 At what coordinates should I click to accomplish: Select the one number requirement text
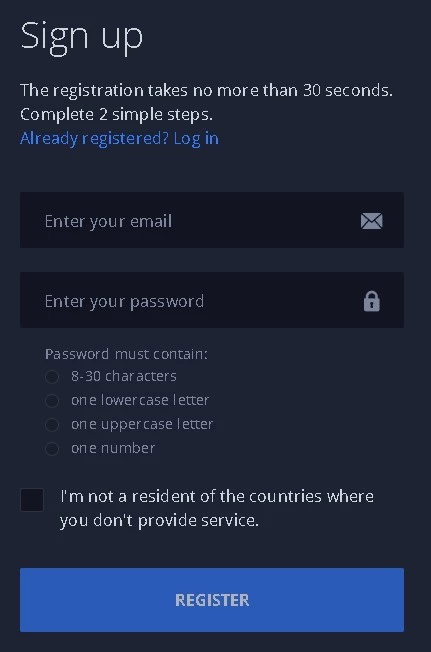tap(113, 448)
